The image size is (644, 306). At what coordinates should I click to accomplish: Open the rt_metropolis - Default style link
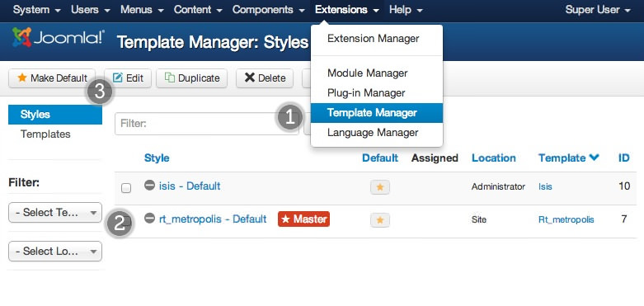tap(213, 219)
